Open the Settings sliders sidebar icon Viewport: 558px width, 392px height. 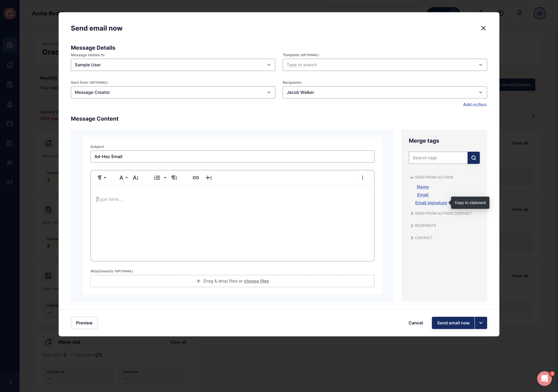(10, 182)
